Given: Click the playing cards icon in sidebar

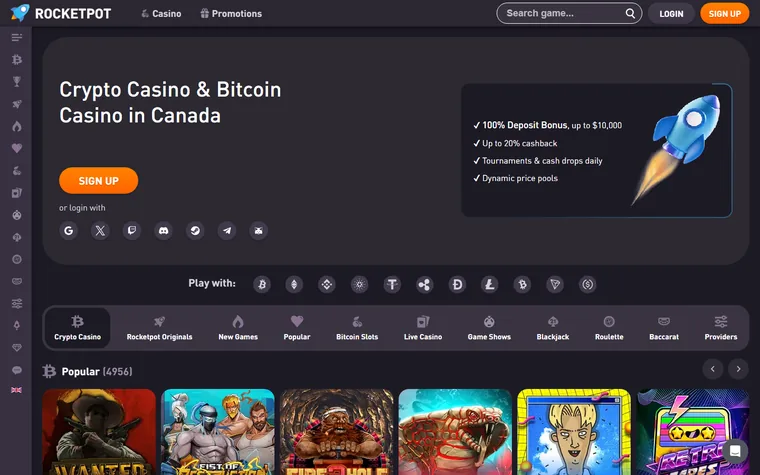Looking at the screenshot, I should pos(16,193).
